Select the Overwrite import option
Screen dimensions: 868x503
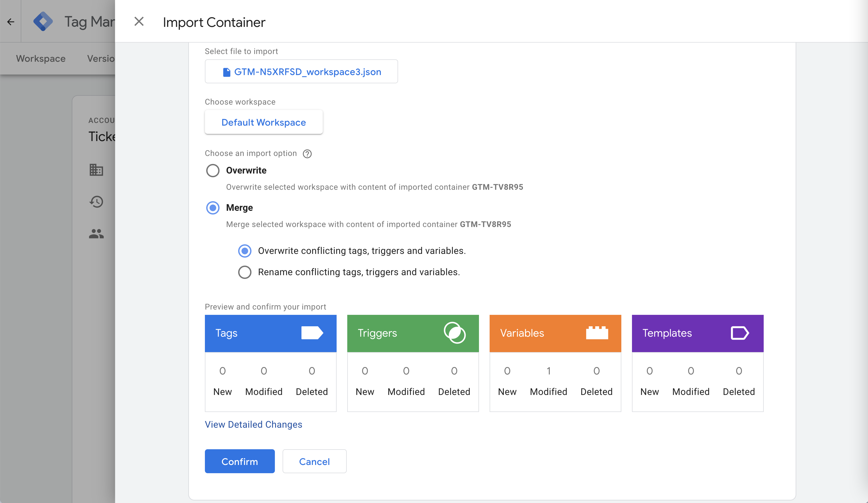coord(213,171)
